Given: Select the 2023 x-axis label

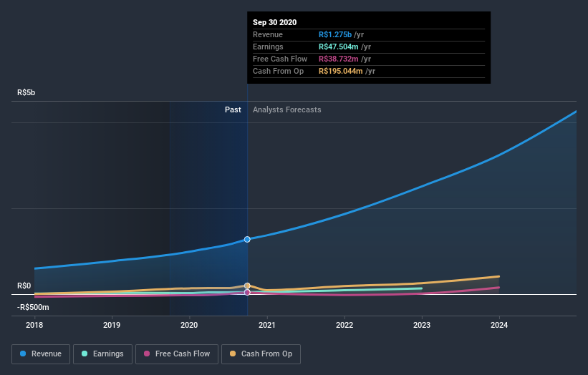Looking at the screenshot, I should (422, 325).
